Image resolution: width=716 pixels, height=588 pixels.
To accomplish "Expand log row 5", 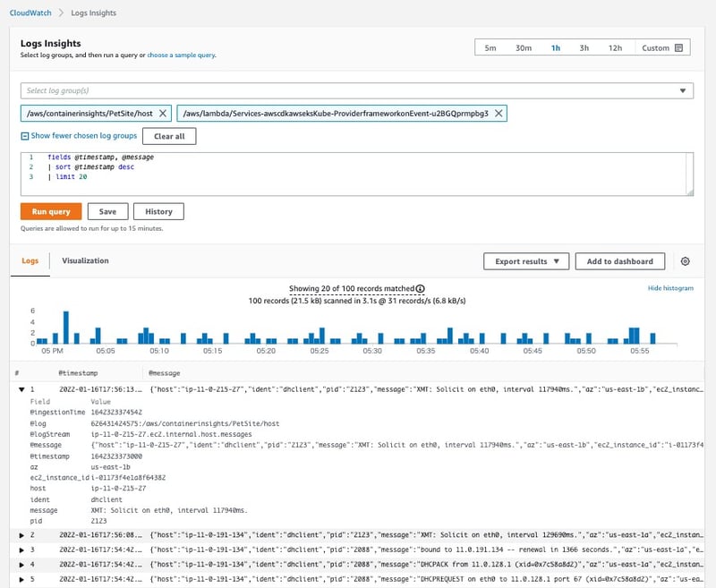I will 21,579.
